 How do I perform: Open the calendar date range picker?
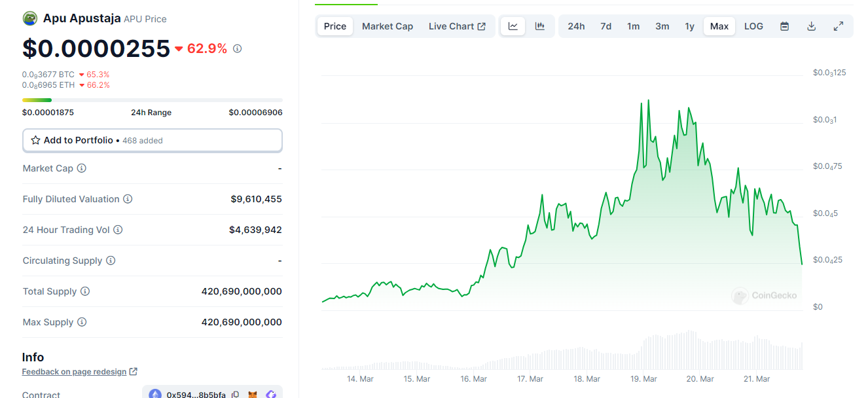coord(785,26)
